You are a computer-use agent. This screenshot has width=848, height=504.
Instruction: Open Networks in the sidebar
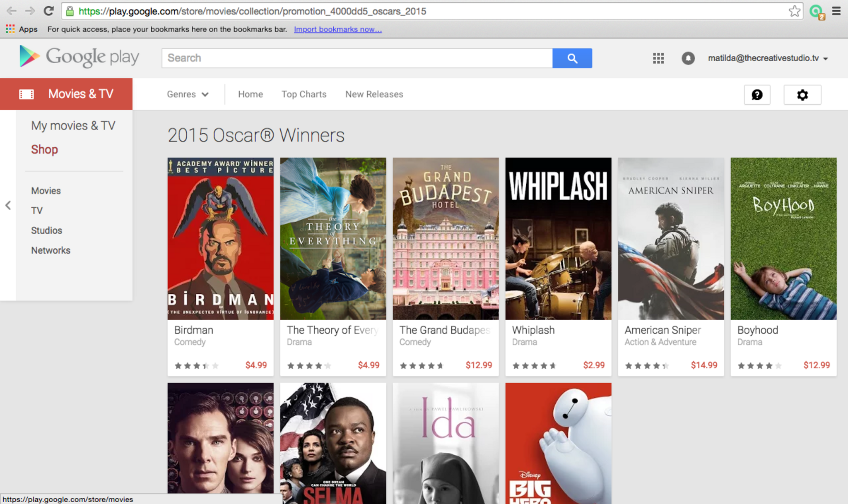(x=51, y=250)
